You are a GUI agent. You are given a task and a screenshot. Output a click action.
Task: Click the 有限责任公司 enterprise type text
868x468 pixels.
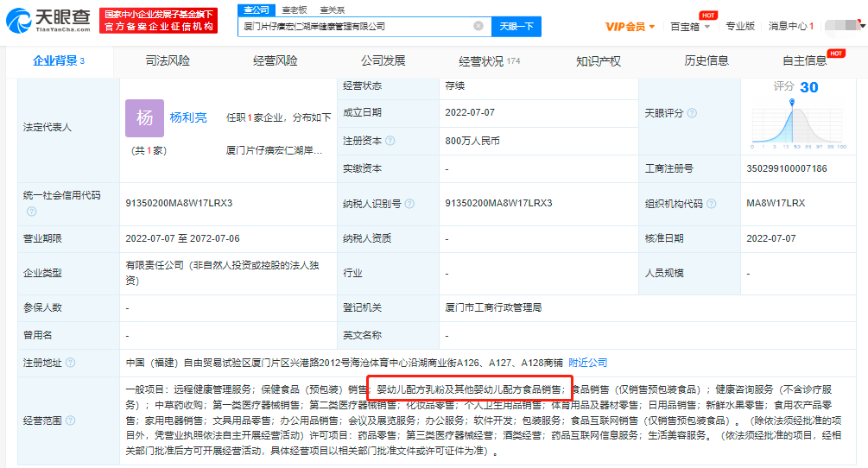coord(223,273)
